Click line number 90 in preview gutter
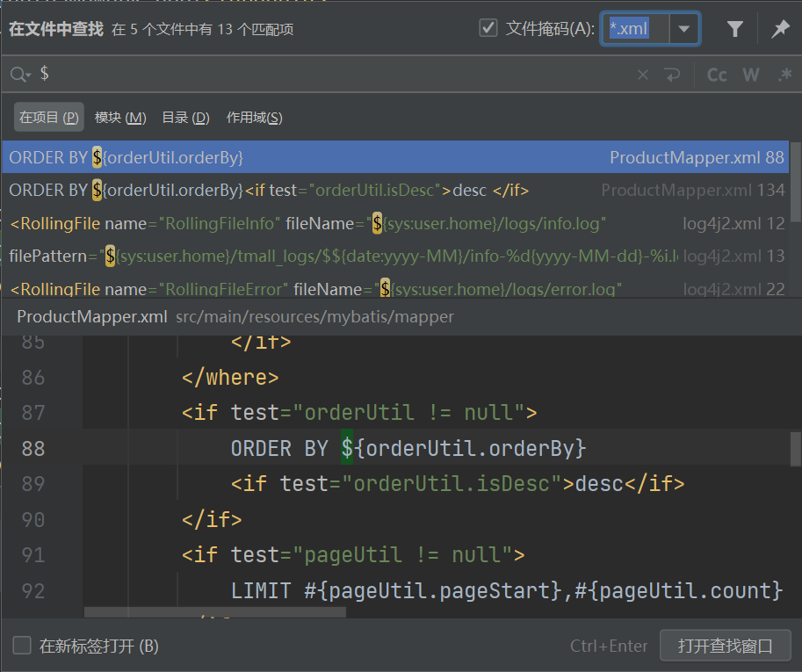The height and width of the screenshot is (672, 802). (x=33, y=520)
